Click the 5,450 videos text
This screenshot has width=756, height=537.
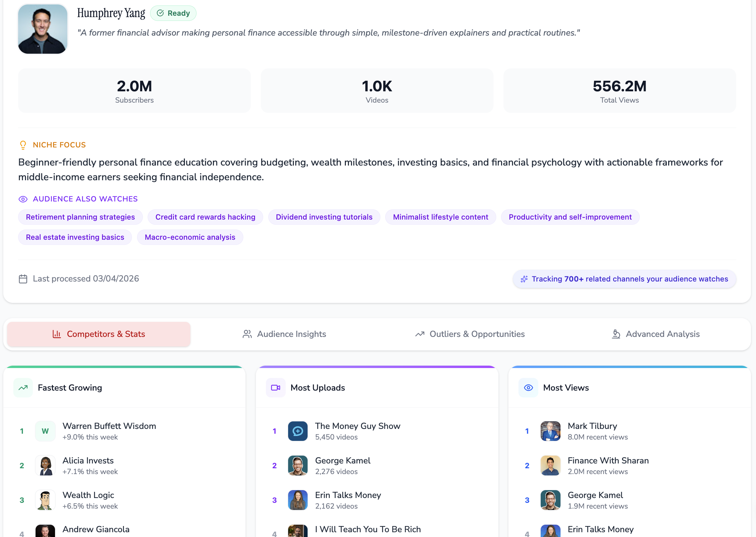tap(336, 437)
